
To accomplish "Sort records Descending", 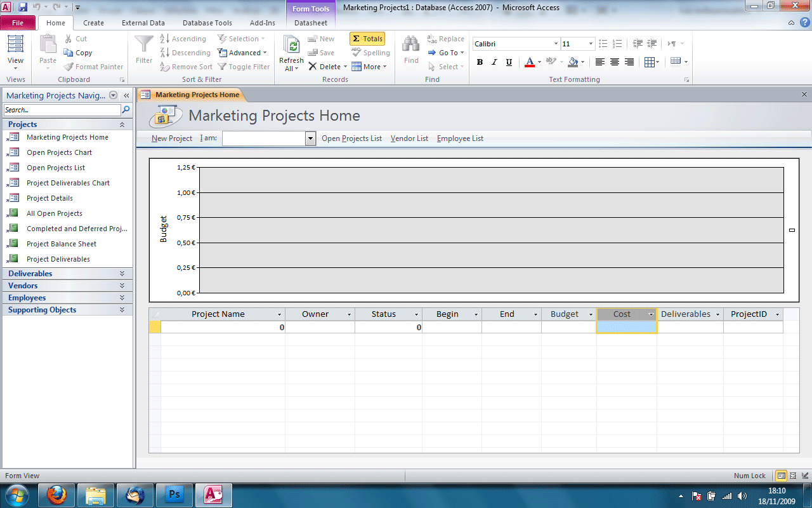I will 185,53.
